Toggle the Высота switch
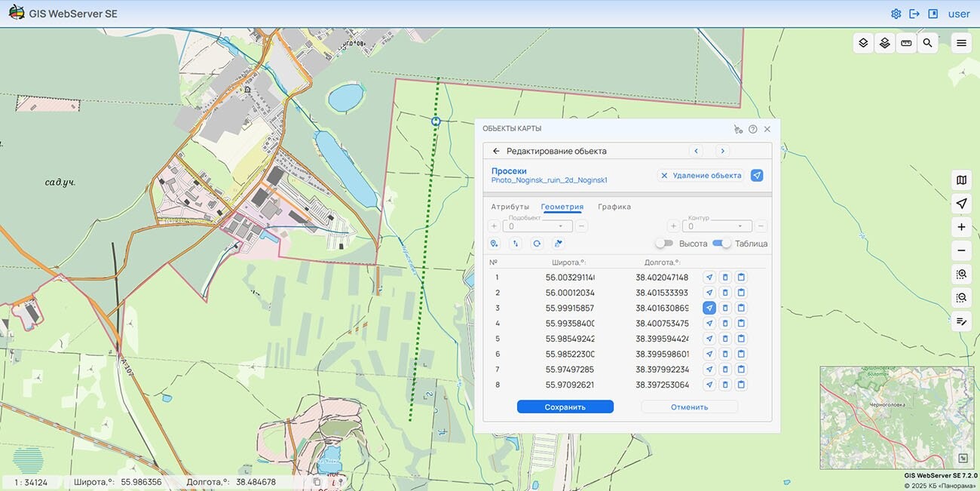This screenshot has height=491, width=980. coord(663,244)
